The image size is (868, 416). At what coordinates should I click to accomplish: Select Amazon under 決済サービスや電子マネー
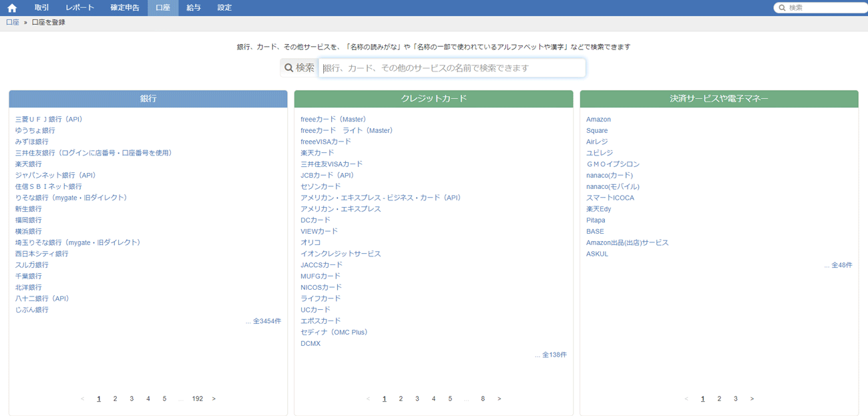597,119
